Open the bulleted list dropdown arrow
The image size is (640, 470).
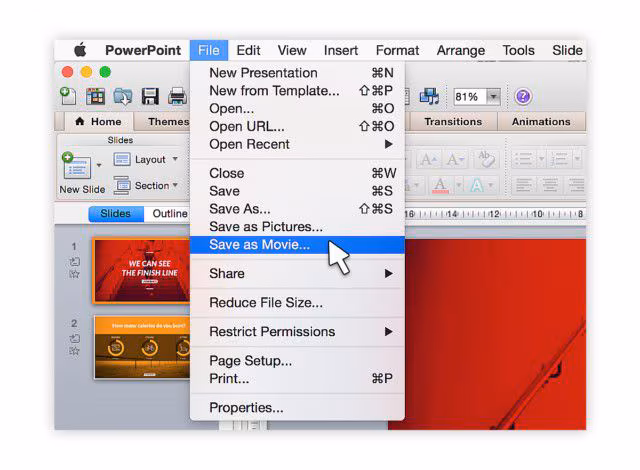541,159
